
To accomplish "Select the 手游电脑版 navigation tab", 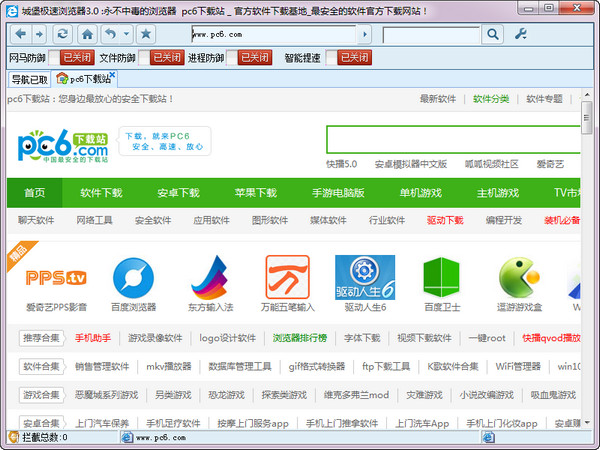I will (338, 193).
